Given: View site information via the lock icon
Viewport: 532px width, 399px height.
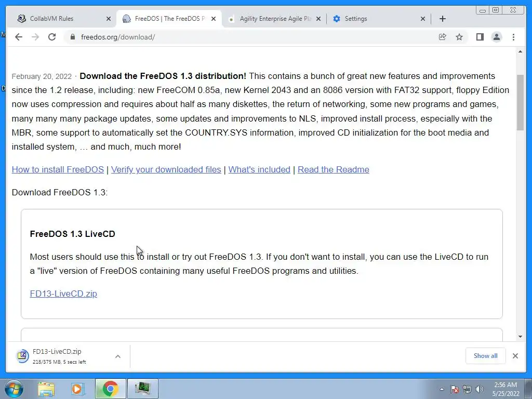Looking at the screenshot, I should (72, 37).
